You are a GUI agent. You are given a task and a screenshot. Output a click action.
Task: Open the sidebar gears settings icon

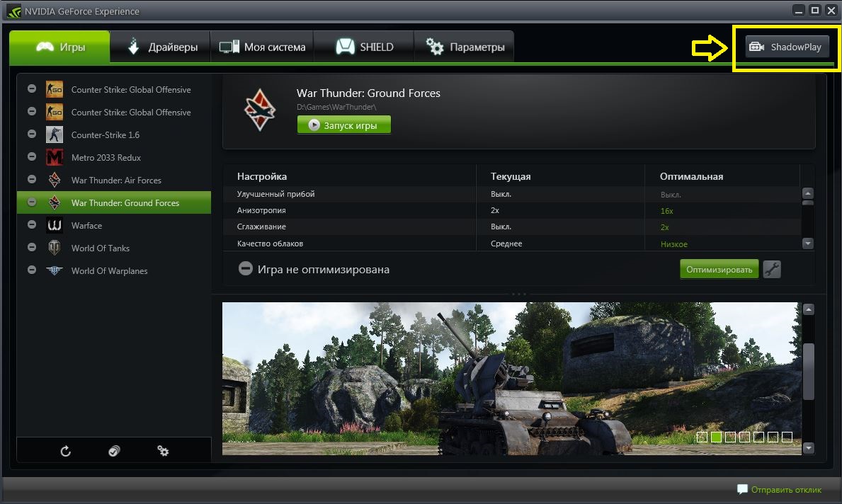pyautogui.click(x=164, y=451)
